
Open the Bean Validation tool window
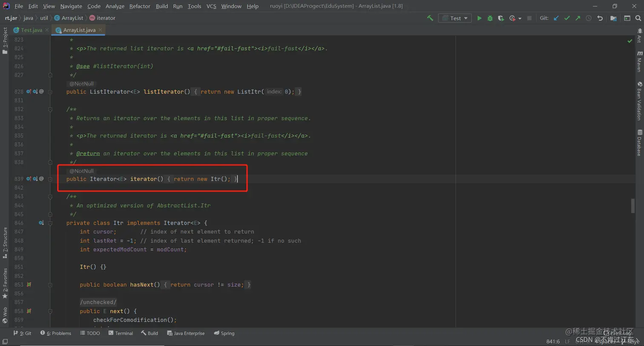(x=639, y=100)
